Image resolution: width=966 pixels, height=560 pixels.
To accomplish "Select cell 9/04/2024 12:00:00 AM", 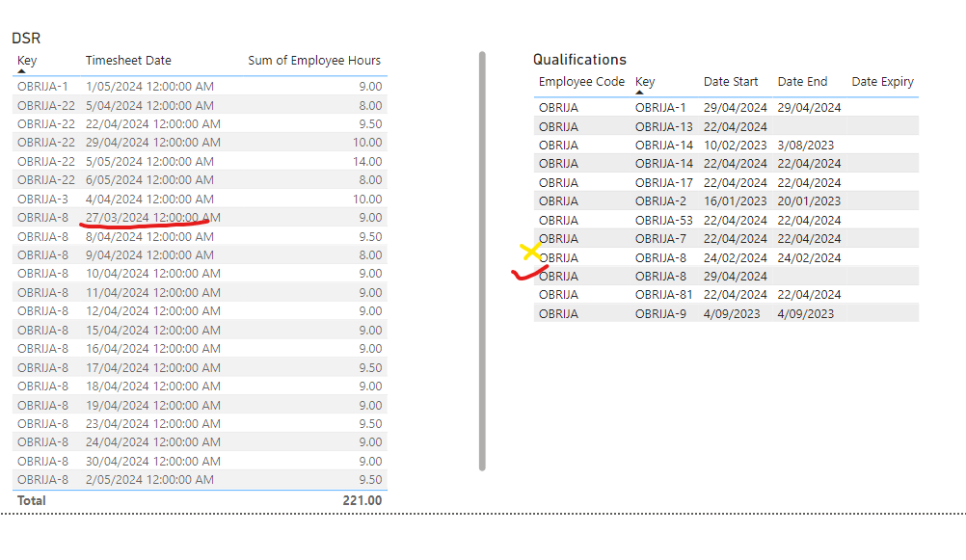I will (149, 255).
